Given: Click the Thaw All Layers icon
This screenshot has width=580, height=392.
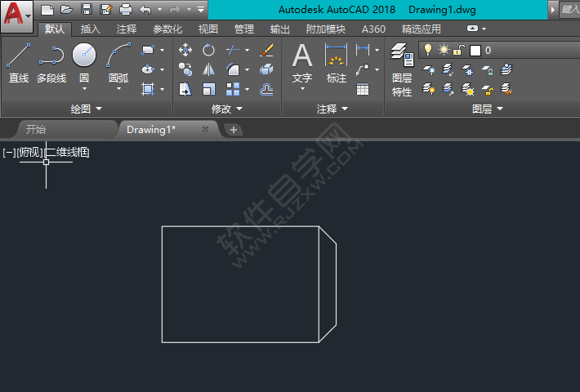Looking at the screenshot, I should 467,89.
